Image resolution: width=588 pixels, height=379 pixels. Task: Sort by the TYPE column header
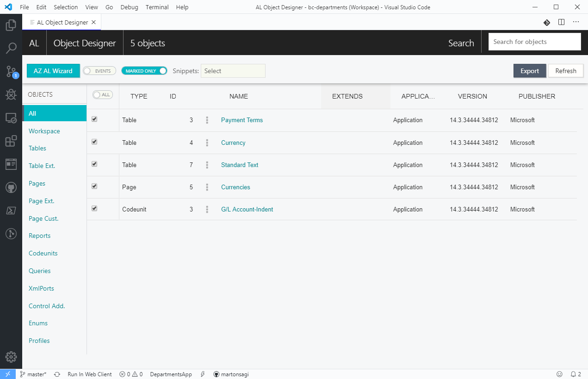point(139,97)
